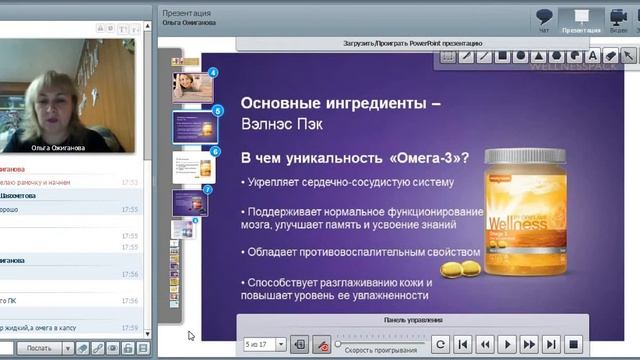The height and width of the screenshot is (360, 640).
Task: Stop the presentation playback
Action: 573,345
